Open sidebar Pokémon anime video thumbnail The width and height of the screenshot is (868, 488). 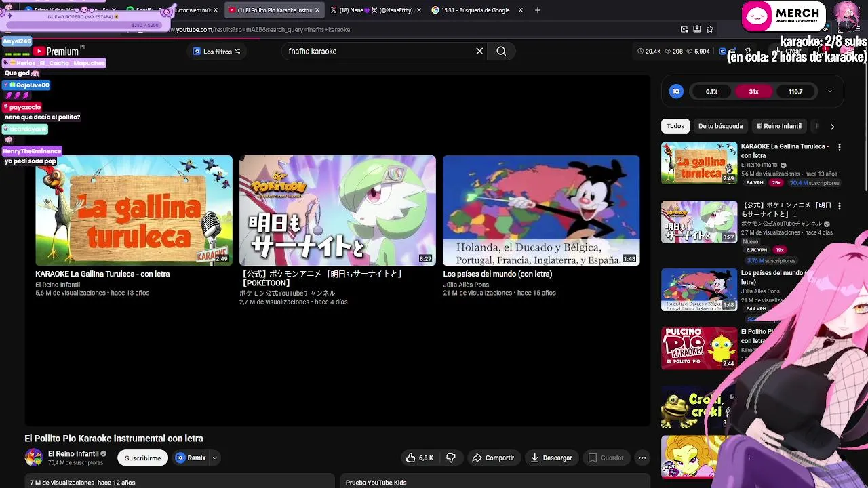699,222
